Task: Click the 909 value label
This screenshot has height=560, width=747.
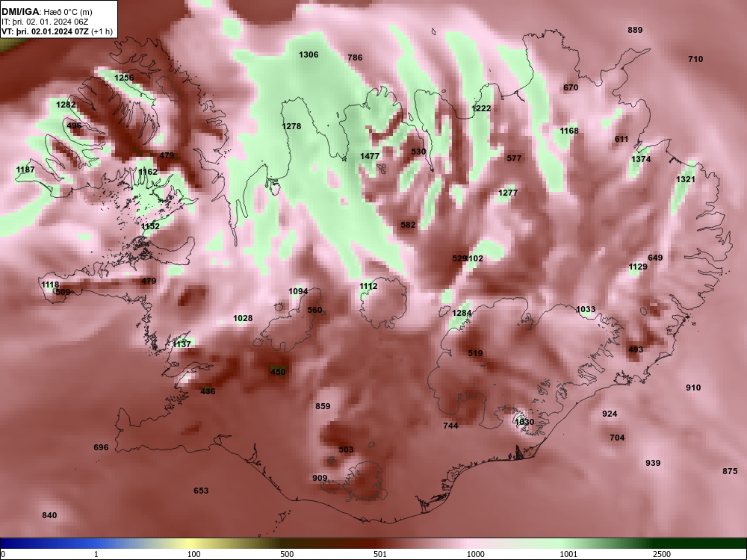Action: [x=320, y=478]
